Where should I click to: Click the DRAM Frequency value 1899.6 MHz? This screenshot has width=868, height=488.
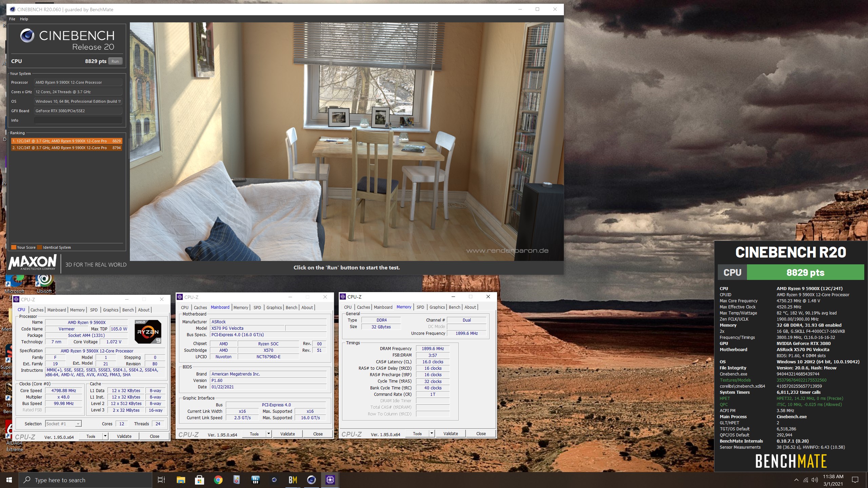click(433, 348)
